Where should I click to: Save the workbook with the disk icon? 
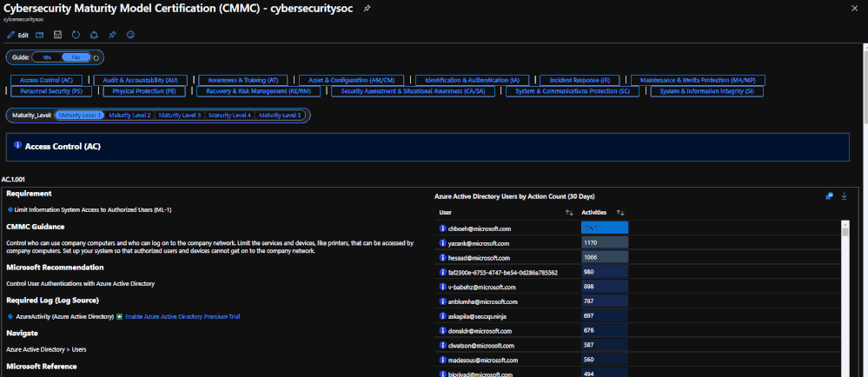coord(57,35)
